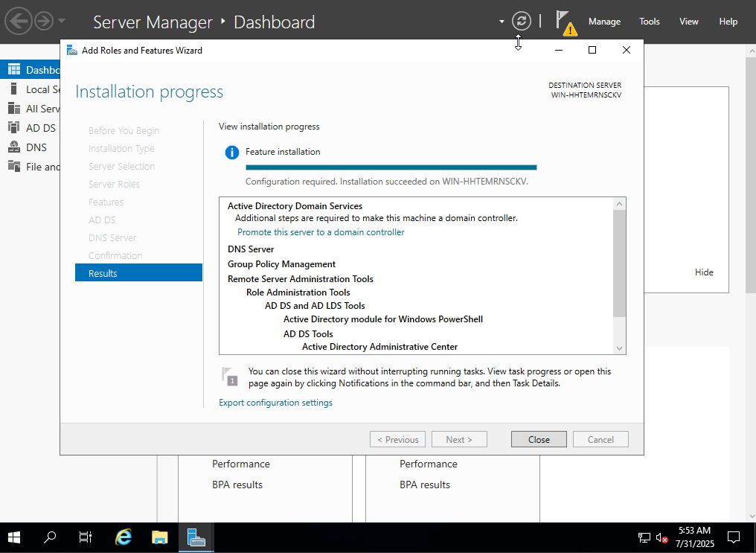Viewport: 756px width, 553px height.
Task: Click Hide in the dashboard welcome tile
Action: [x=704, y=272]
